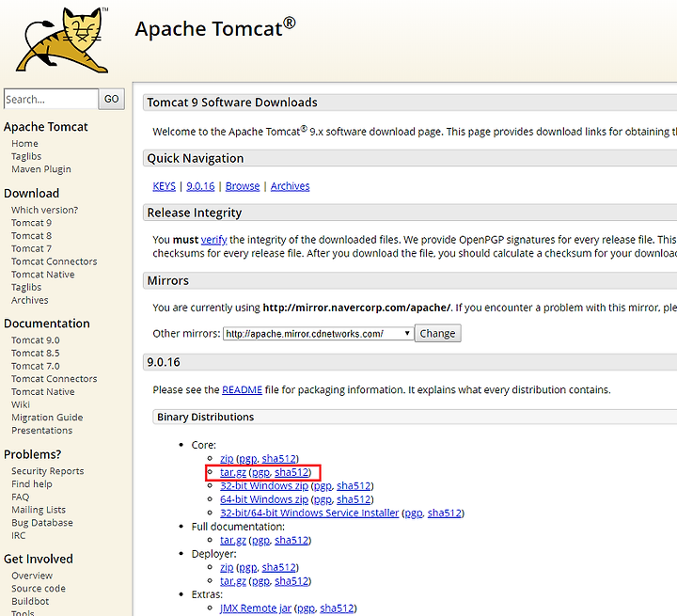Image resolution: width=677 pixels, height=616 pixels.
Task: Open the Presentations link
Action: click(x=42, y=431)
